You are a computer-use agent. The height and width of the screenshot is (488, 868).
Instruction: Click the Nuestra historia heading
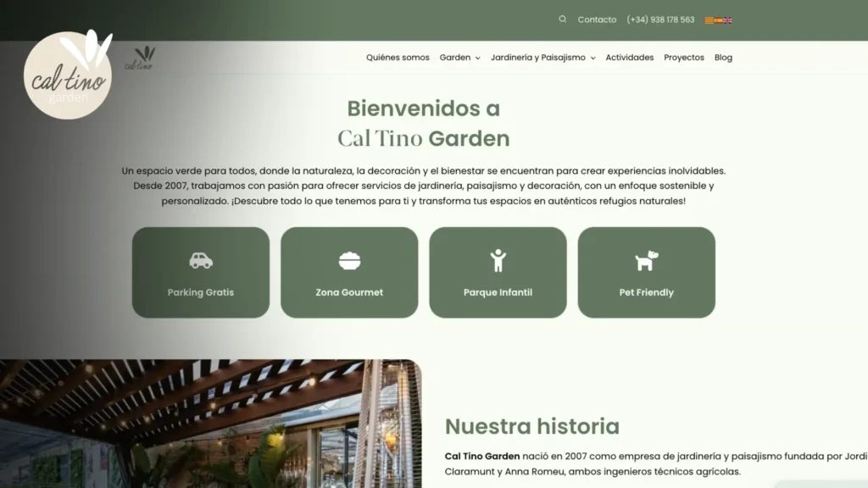(531, 426)
